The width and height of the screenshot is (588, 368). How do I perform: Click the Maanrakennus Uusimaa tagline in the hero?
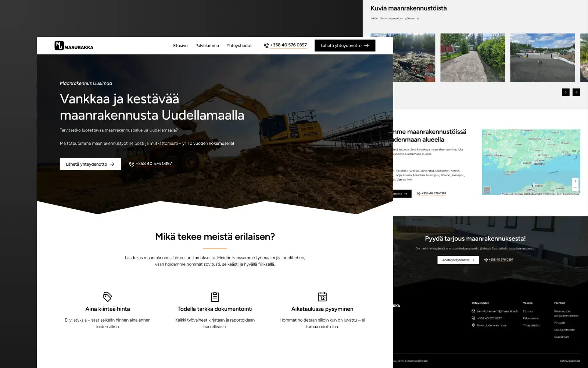pos(86,84)
